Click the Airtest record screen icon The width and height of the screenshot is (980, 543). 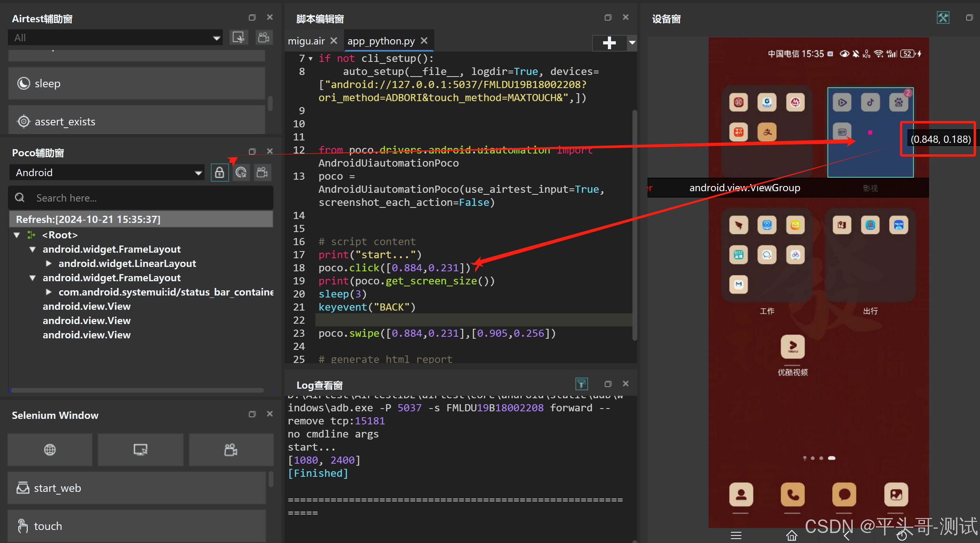264,38
